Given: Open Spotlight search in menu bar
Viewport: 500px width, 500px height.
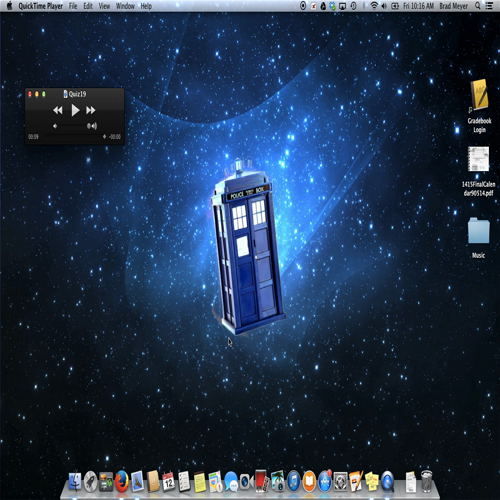Looking at the screenshot, I should (x=478, y=6).
